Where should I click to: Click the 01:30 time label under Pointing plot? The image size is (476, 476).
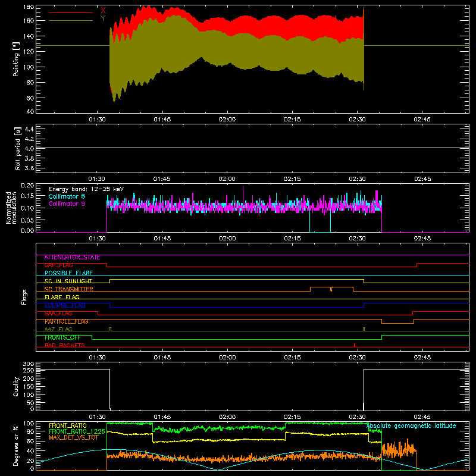point(97,120)
